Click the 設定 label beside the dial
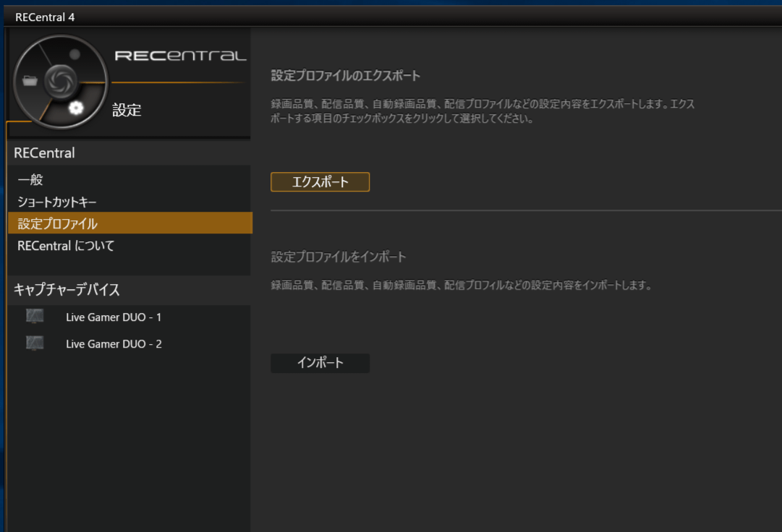 tap(127, 110)
